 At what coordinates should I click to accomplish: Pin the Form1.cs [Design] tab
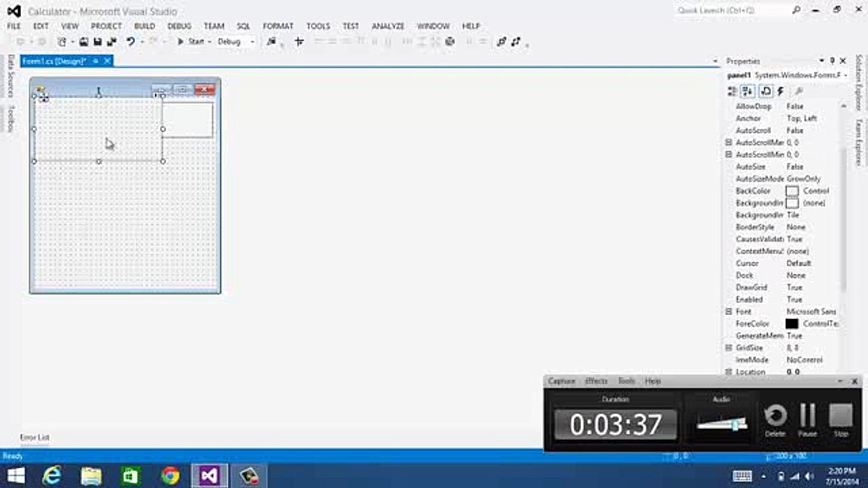coord(96,61)
